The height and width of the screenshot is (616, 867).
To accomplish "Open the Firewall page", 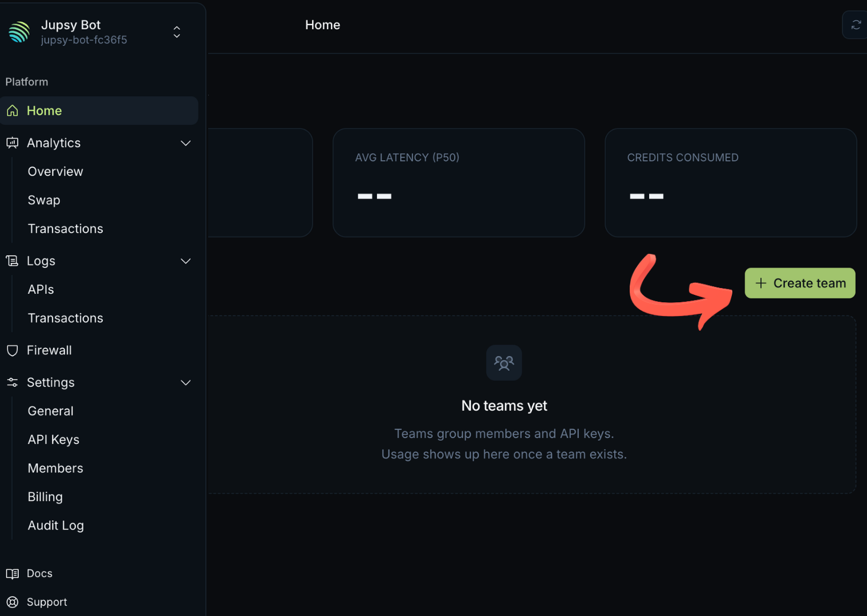I will point(49,350).
